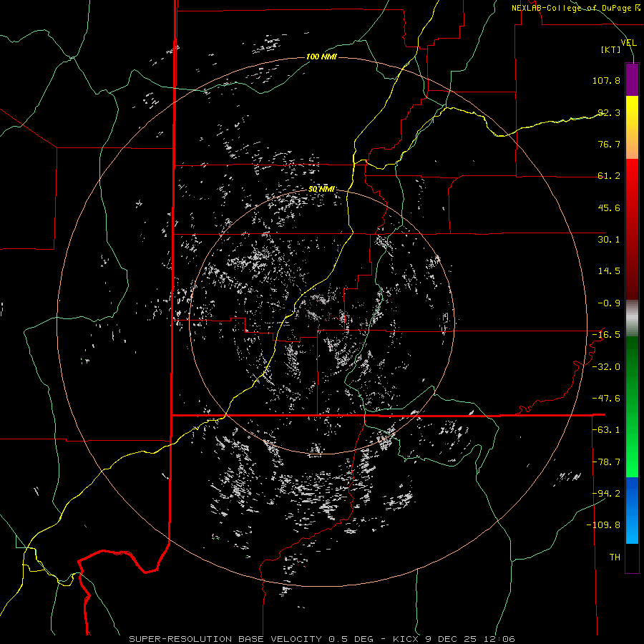
Task: Click the -63.1 legend value
Action: click(606, 430)
